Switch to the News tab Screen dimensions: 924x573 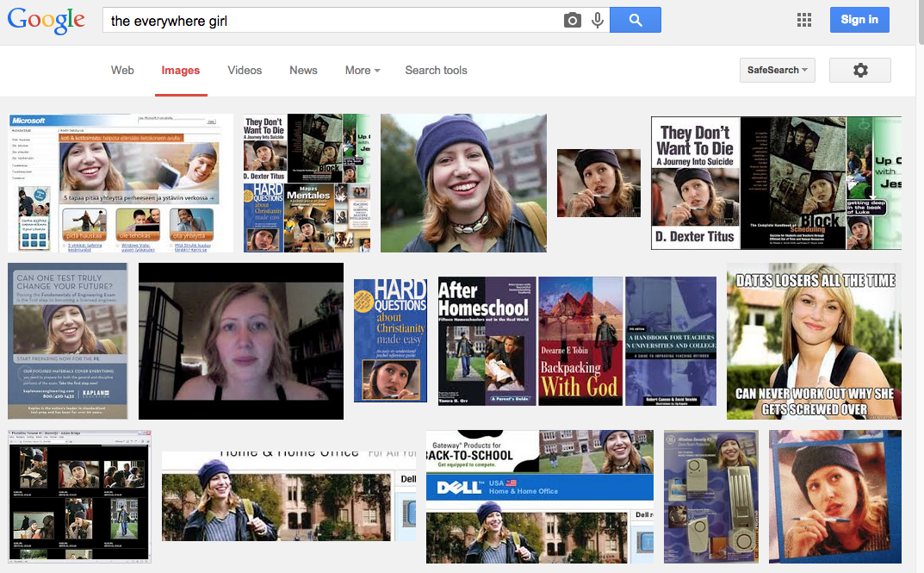(303, 70)
